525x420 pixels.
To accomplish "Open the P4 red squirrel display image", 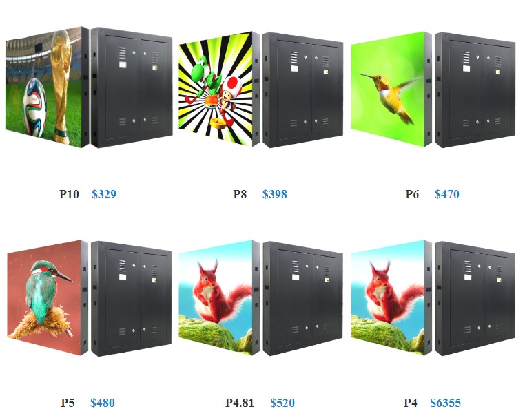I will click(391, 298).
